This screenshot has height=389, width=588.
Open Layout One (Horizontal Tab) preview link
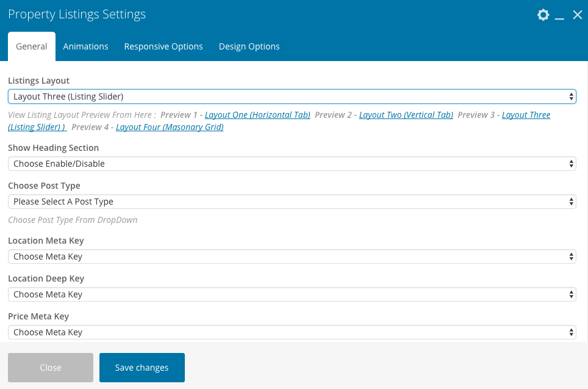[x=257, y=115]
